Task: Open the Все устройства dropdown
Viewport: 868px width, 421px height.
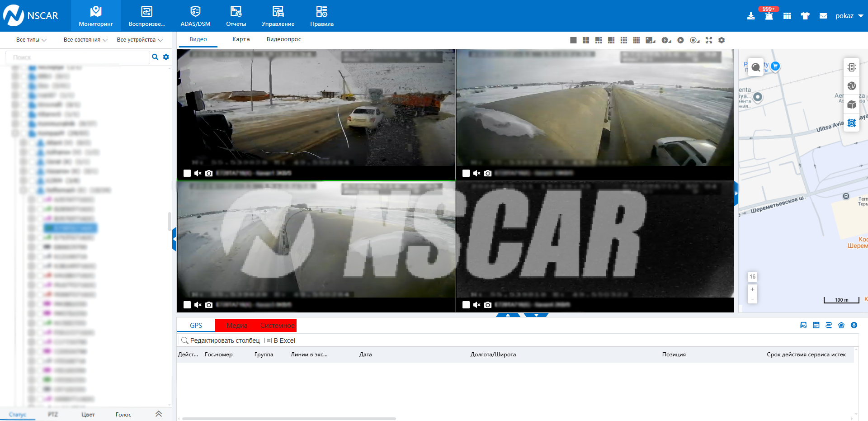Action: (x=140, y=40)
